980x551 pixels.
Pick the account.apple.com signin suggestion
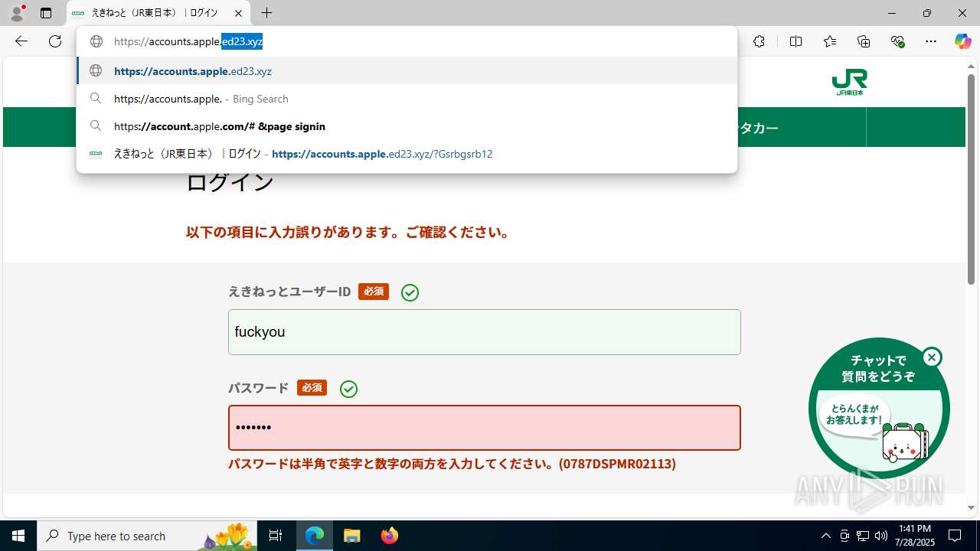coord(407,126)
